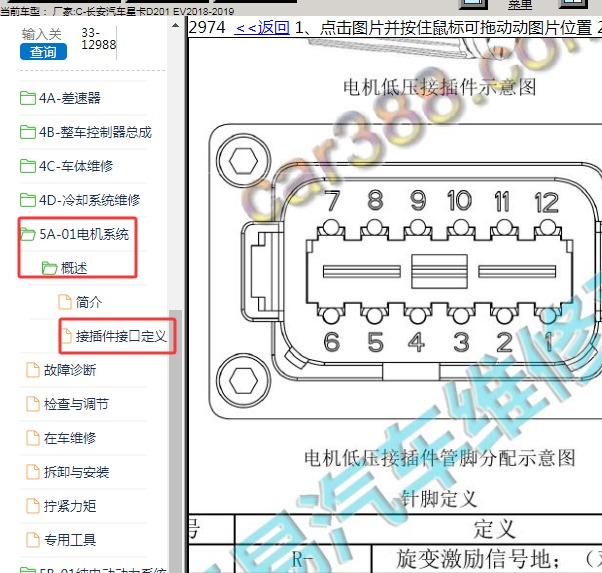Open the 4D-冷却系统维修 folder icon
This screenshot has height=573, width=602.
click(x=28, y=200)
